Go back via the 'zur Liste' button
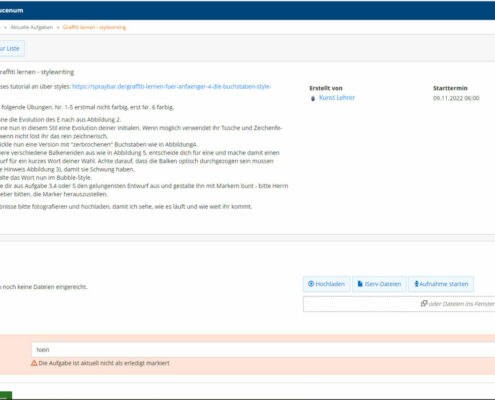The height and width of the screenshot is (400, 495). pos(11,49)
